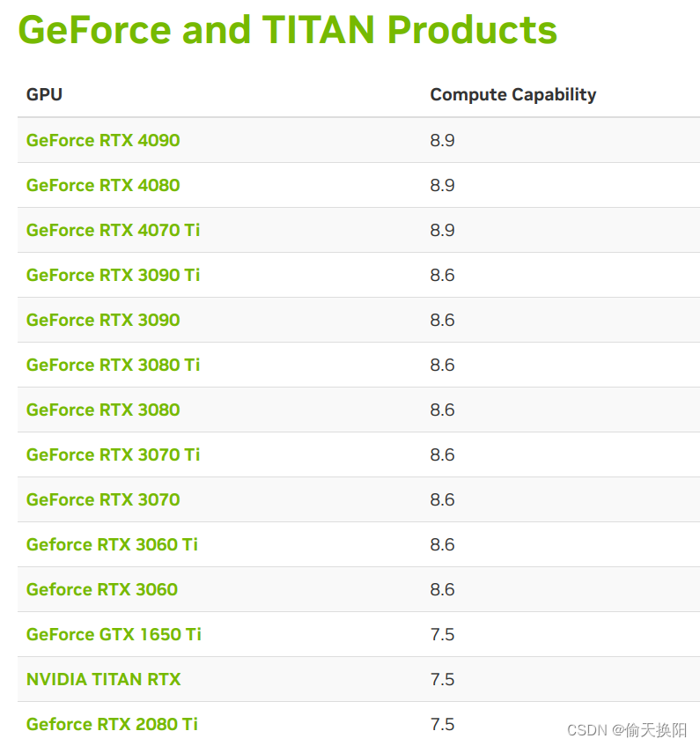Viewport: 700px width, 746px height.
Task: Open the GeForce RTX 4090 link
Action: pos(103,140)
